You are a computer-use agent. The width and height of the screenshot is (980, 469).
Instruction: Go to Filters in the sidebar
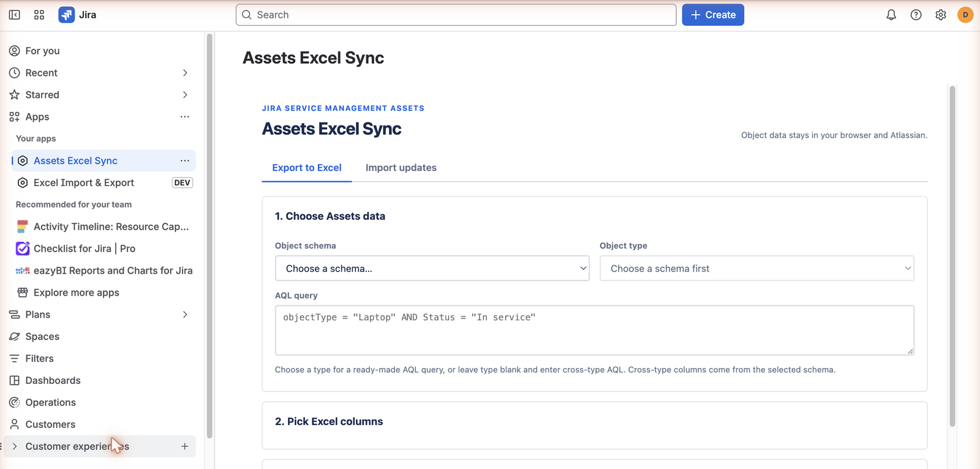pyautogui.click(x=40, y=359)
